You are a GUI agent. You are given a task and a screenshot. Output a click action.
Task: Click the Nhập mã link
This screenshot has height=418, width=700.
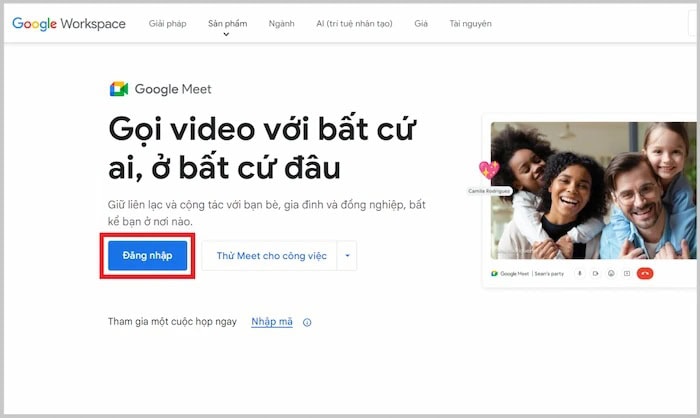click(x=272, y=322)
